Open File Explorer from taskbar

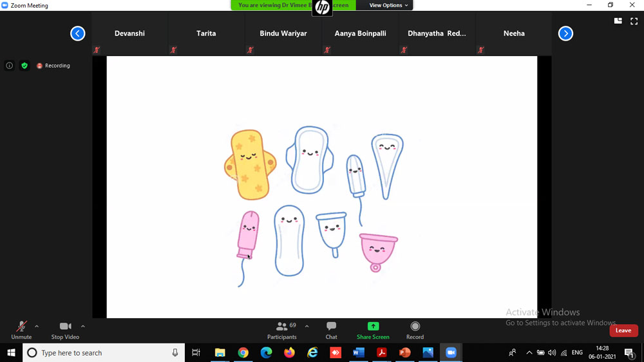tap(220, 352)
